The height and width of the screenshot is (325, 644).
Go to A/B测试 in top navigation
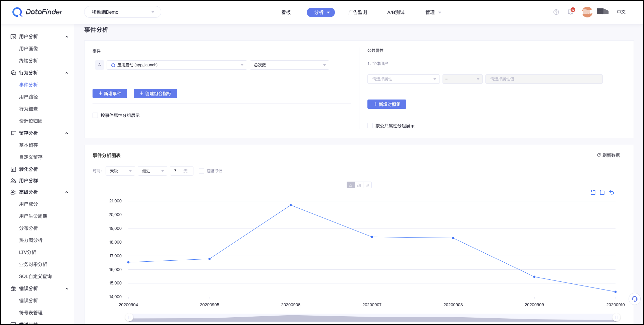coord(396,12)
